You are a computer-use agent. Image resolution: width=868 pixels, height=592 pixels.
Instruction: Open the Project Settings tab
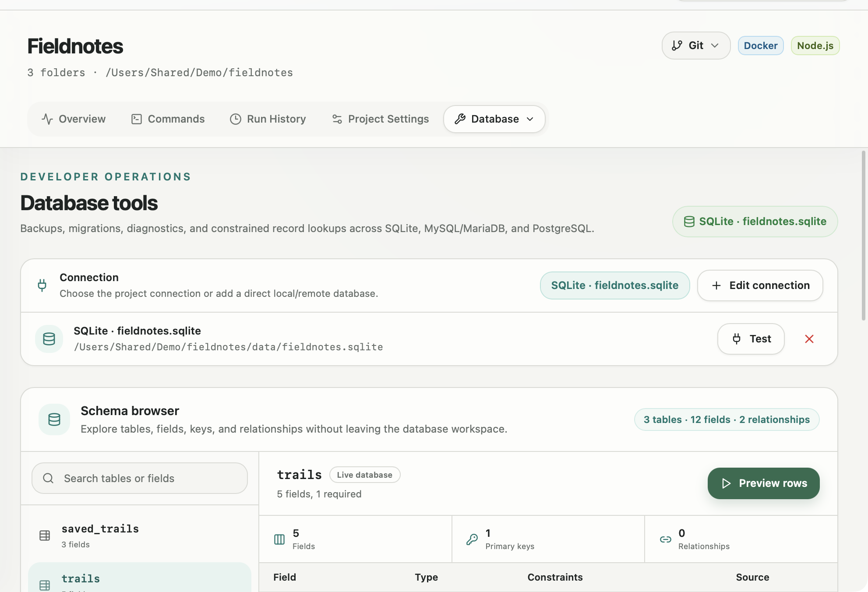[x=380, y=119]
